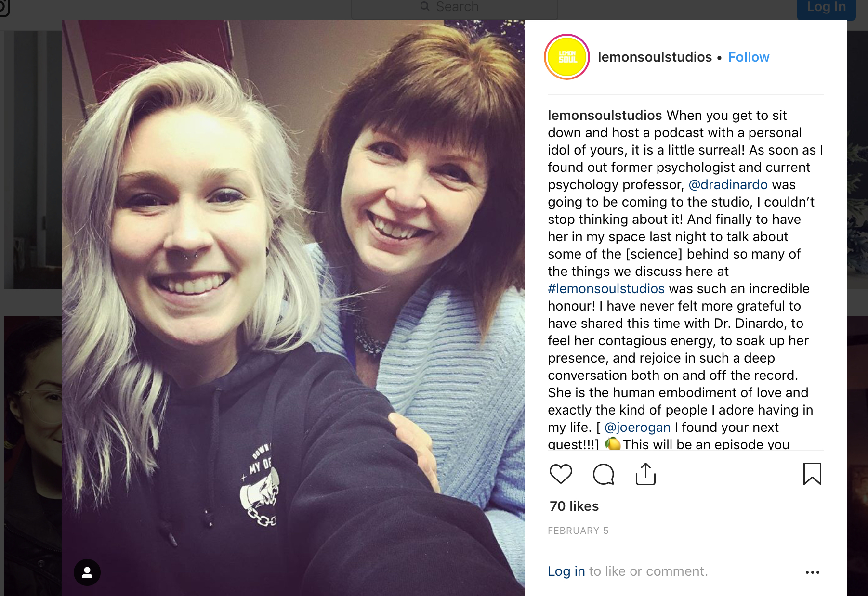Save the post with the bookmark icon

[x=812, y=474]
